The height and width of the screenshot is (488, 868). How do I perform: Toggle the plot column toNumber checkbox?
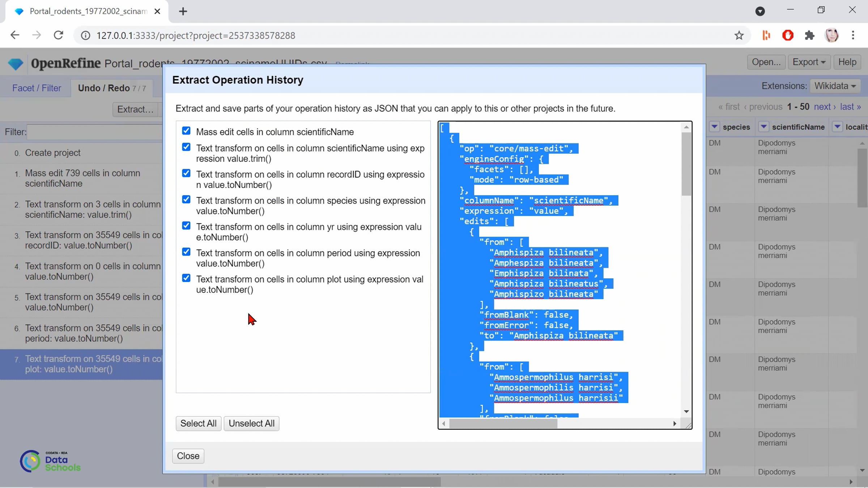coord(186,278)
